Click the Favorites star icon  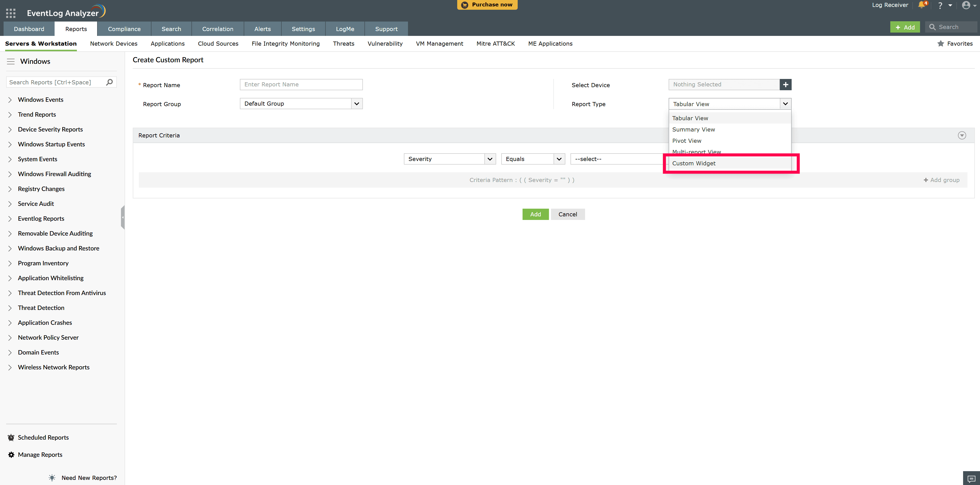click(941, 44)
